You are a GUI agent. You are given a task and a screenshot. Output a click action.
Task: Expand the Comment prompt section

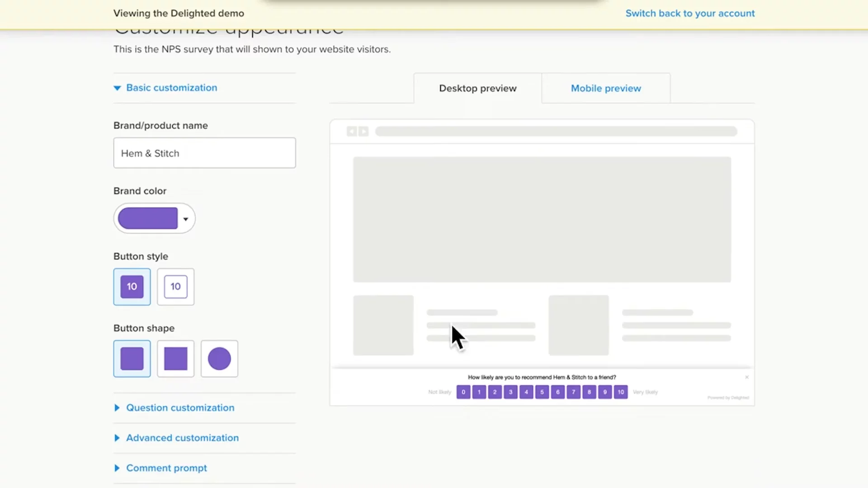(166, 468)
